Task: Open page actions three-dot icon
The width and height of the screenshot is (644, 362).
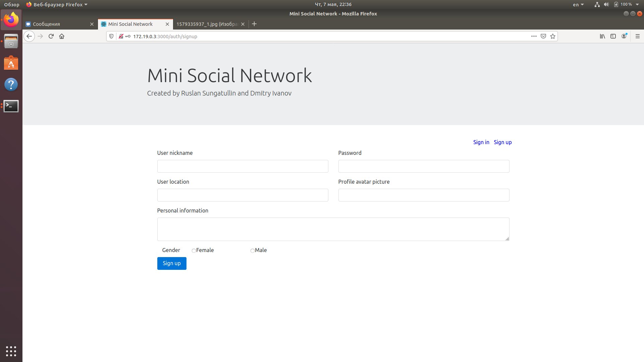Action: (534, 36)
